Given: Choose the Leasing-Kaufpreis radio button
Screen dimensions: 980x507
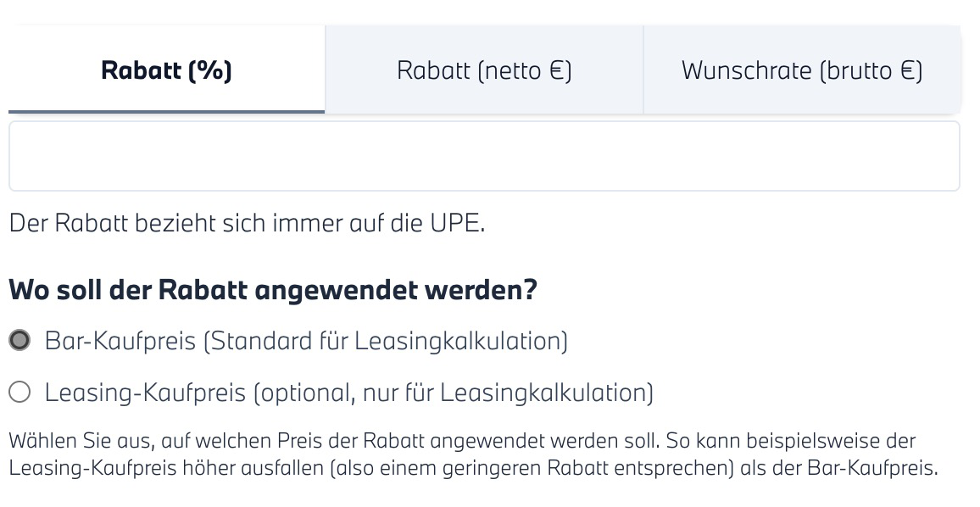Looking at the screenshot, I should [x=19, y=393].
